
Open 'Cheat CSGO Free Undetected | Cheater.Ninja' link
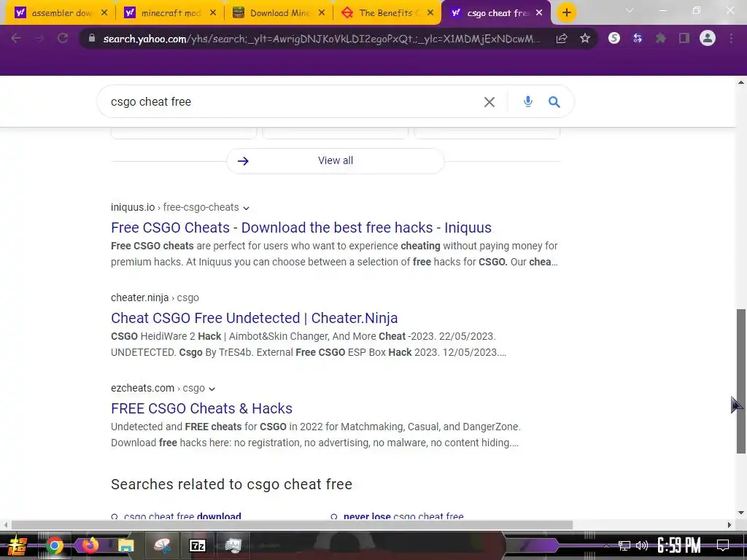255,318
